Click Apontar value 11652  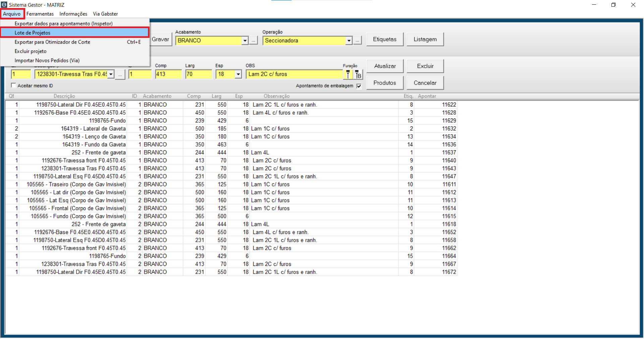click(x=449, y=232)
